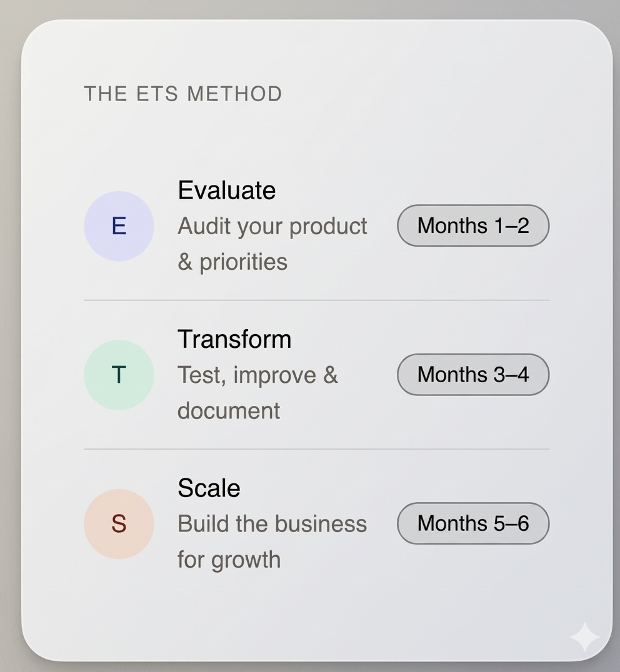Open the Scale heading

pos(209,488)
